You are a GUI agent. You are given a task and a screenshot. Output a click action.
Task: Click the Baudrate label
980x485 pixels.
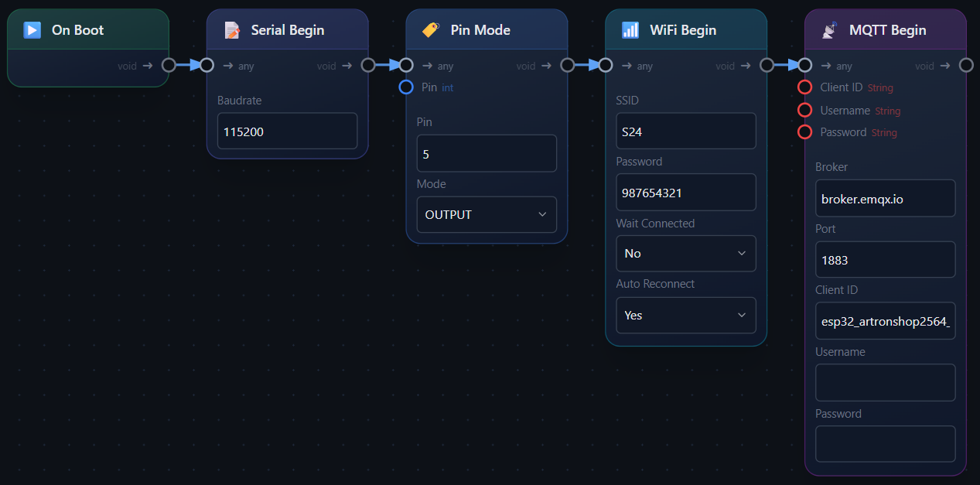tap(240, 101)
